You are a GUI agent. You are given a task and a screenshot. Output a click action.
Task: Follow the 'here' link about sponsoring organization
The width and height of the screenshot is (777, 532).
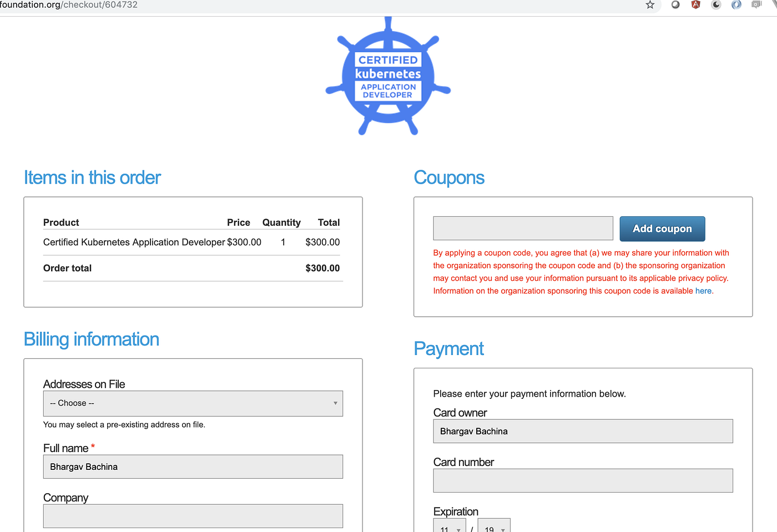pyautogui.click(x=703, y=291)
